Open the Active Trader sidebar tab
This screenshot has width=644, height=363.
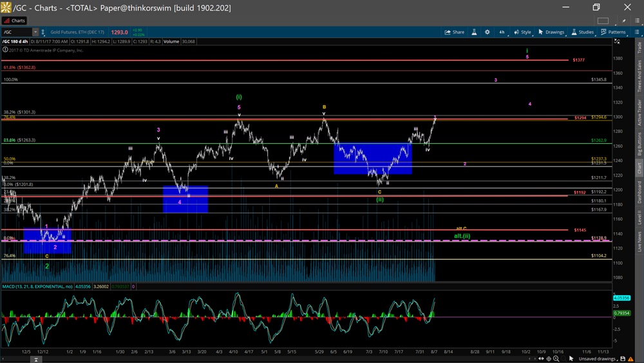639,113
